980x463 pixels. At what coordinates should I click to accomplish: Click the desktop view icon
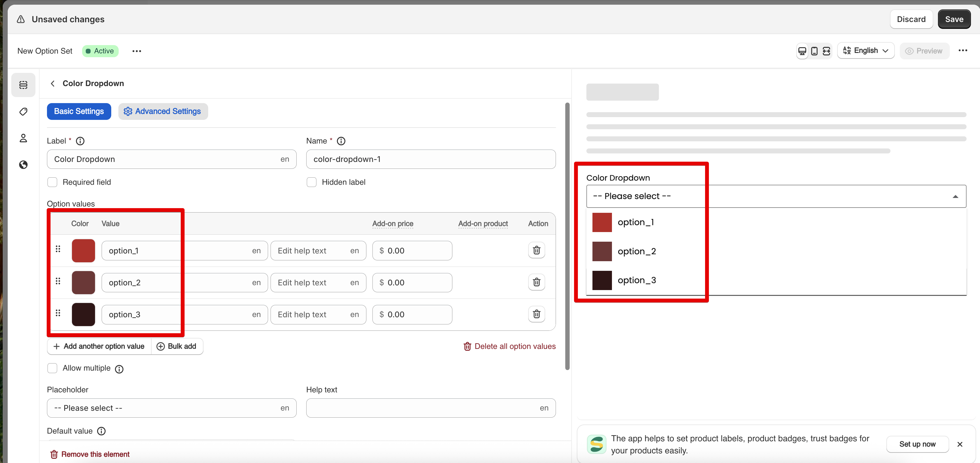(x=802, y=51)
